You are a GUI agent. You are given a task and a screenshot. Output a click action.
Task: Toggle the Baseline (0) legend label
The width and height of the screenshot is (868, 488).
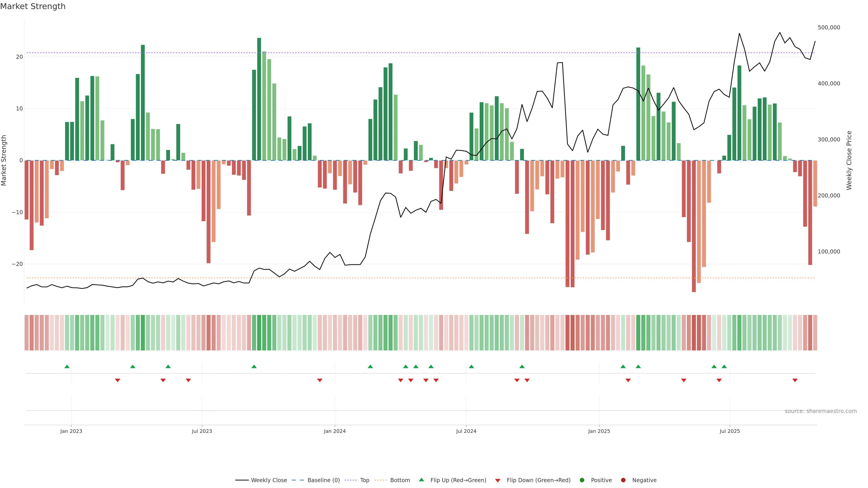[x=323, y=480]
